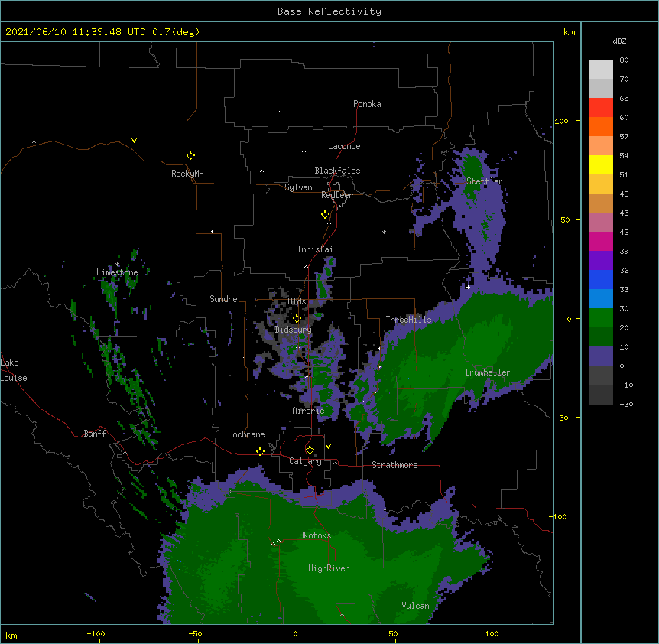Click the RedDeer city label
This screenshot has width=659, height=644.
pyautogui.click(x=336, y=195)
